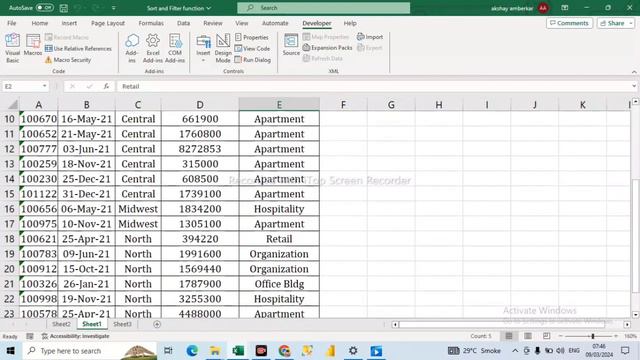The image size is (640, 360).
Task: Open the View tab
Action: (x=242, y=23)
